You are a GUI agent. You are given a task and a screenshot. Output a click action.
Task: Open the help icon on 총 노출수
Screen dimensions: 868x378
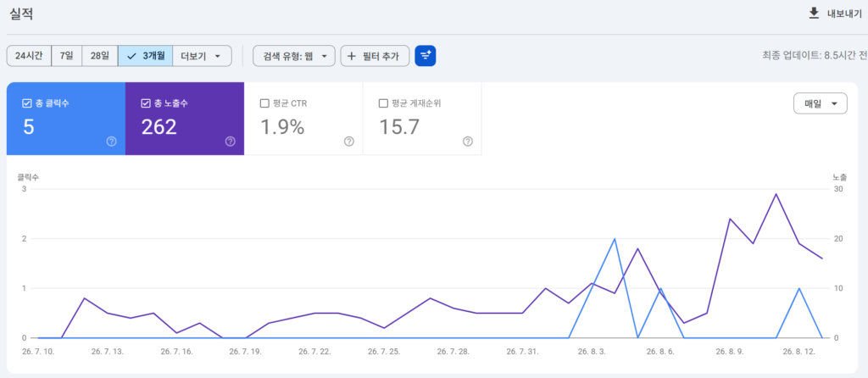point(231,142)
